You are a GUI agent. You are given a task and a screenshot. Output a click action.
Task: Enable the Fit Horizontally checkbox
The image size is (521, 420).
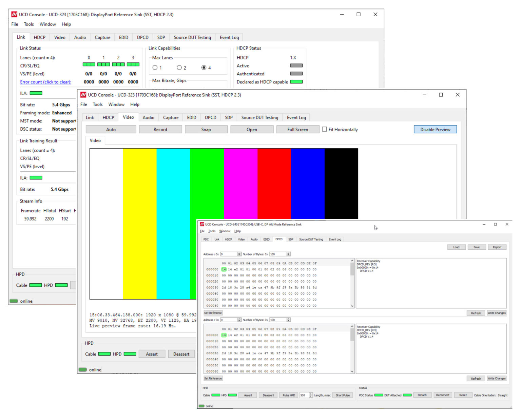[325, 129]
